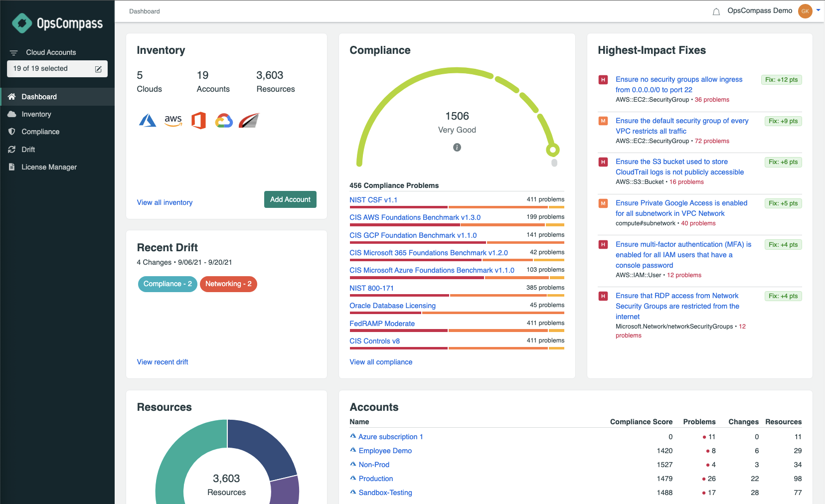Click the compliance gauge score marker
Image resolution: width=825 pixels, height=504 pixels.
(552, 150)
